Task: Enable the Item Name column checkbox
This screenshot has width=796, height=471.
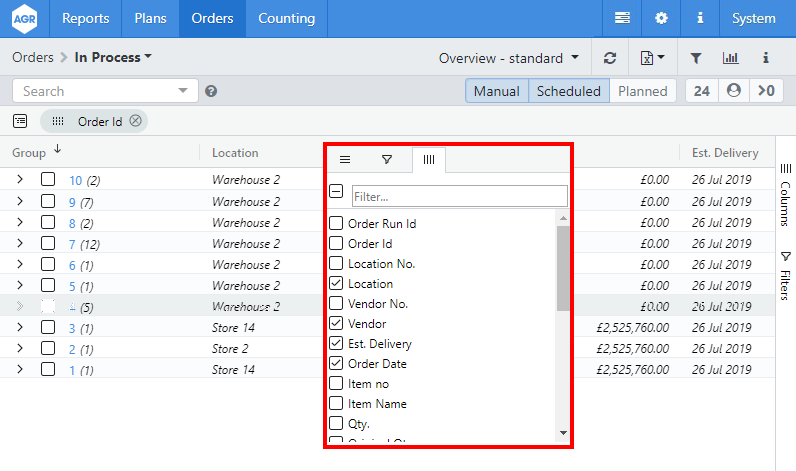Action: pyautogui.click(x=337, y=404)
